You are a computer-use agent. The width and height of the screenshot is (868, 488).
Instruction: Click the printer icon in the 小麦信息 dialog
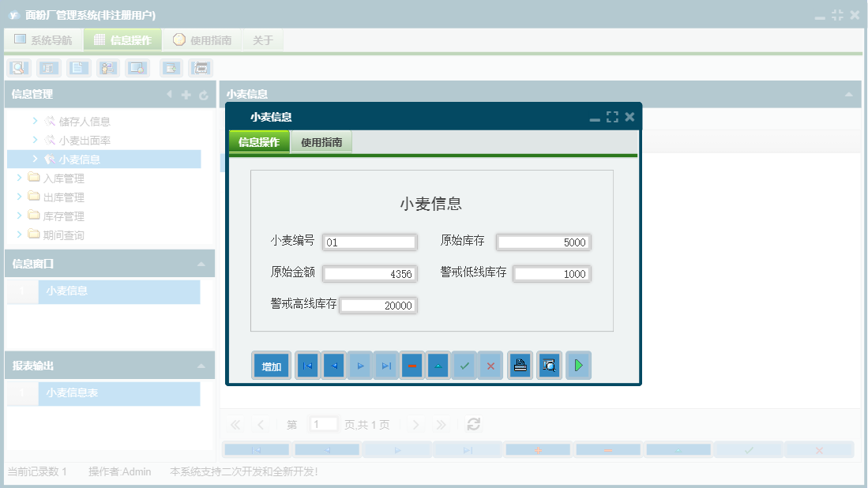[520, 365]
